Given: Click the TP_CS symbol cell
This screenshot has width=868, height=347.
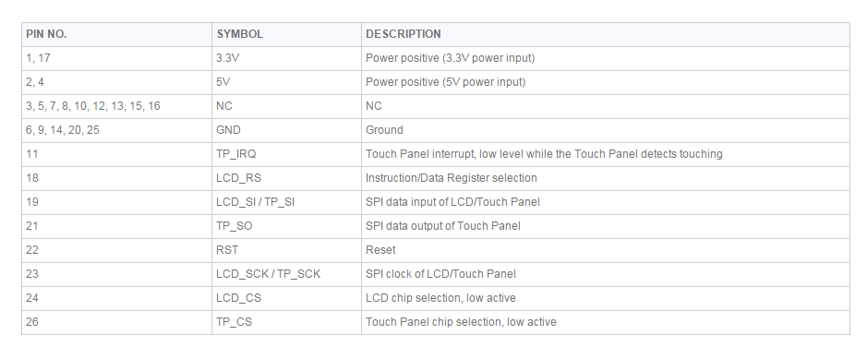Looking at the screenshot, I should (287, 322).
